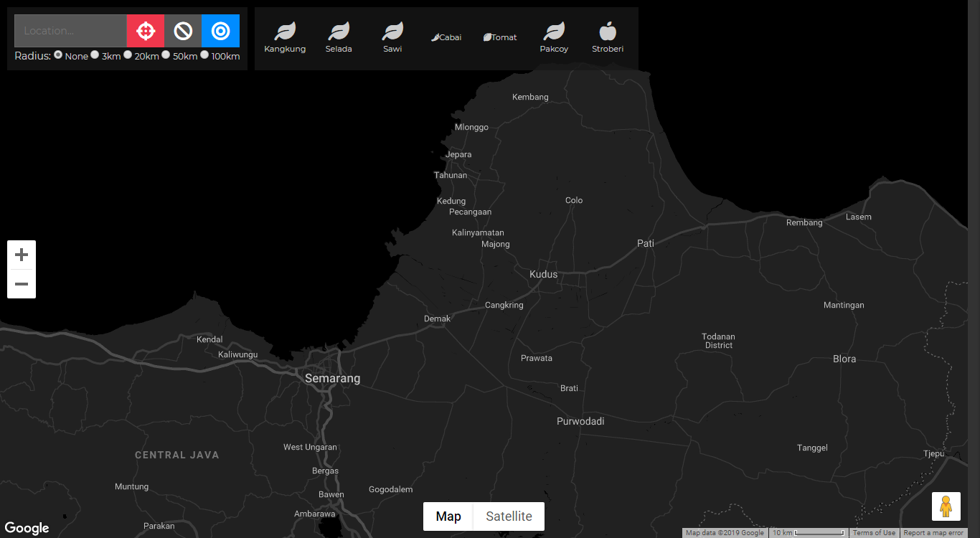The width and height of the screenshot is (980, 538).
Task: Click the Tjepu label
Action: click(x=933, y=453)
